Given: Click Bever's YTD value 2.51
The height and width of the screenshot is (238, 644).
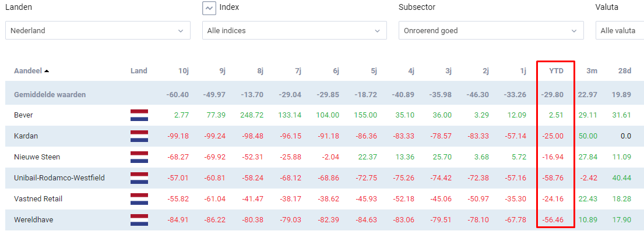Looking at the screenshot, I should point(555,115).
